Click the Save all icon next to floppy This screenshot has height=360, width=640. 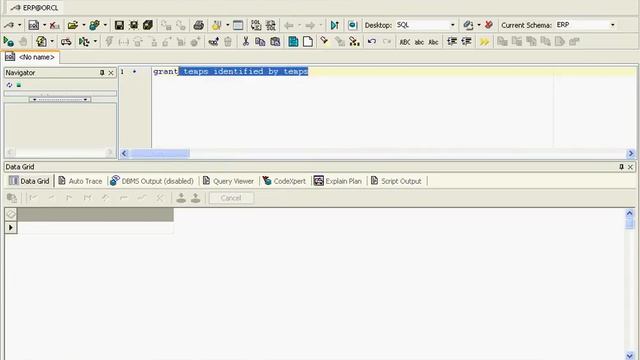click(133, 25)
